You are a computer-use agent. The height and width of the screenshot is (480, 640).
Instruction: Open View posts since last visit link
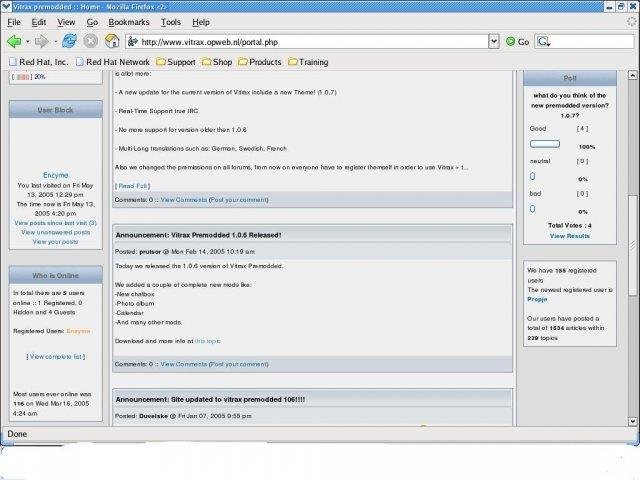(56, 223)
